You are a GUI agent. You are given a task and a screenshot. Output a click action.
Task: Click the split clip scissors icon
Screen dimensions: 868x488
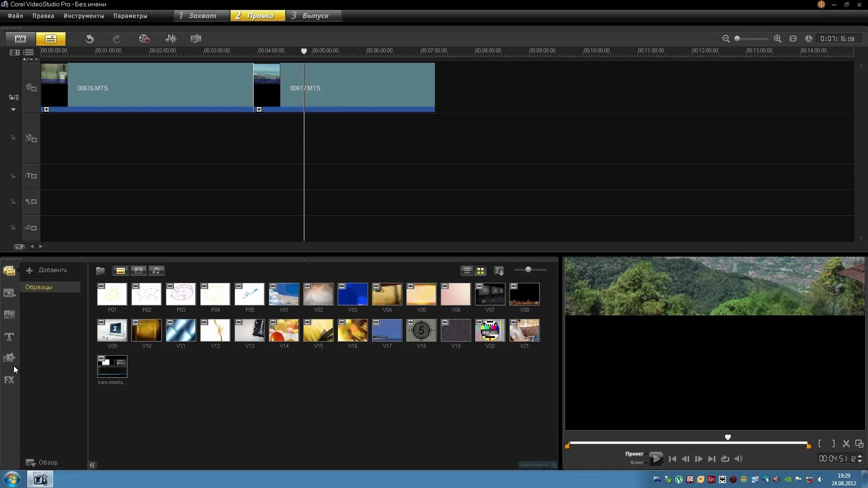(846, 444)
